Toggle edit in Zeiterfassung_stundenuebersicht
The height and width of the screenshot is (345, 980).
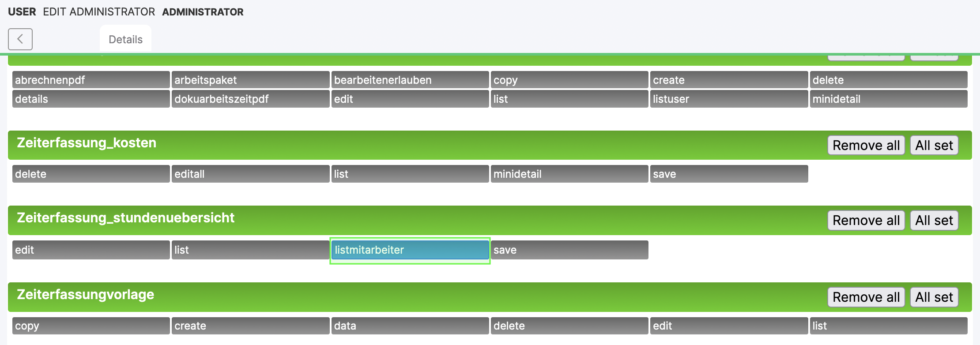[90, 250]
